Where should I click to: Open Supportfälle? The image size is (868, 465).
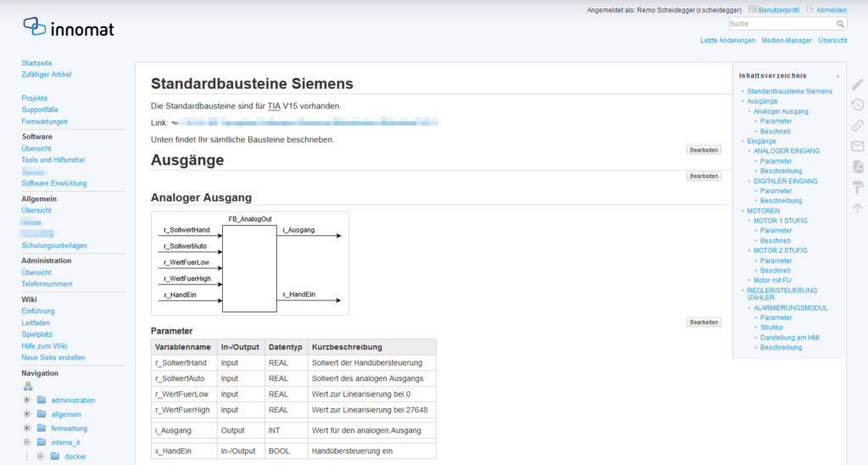pos(40,109)
